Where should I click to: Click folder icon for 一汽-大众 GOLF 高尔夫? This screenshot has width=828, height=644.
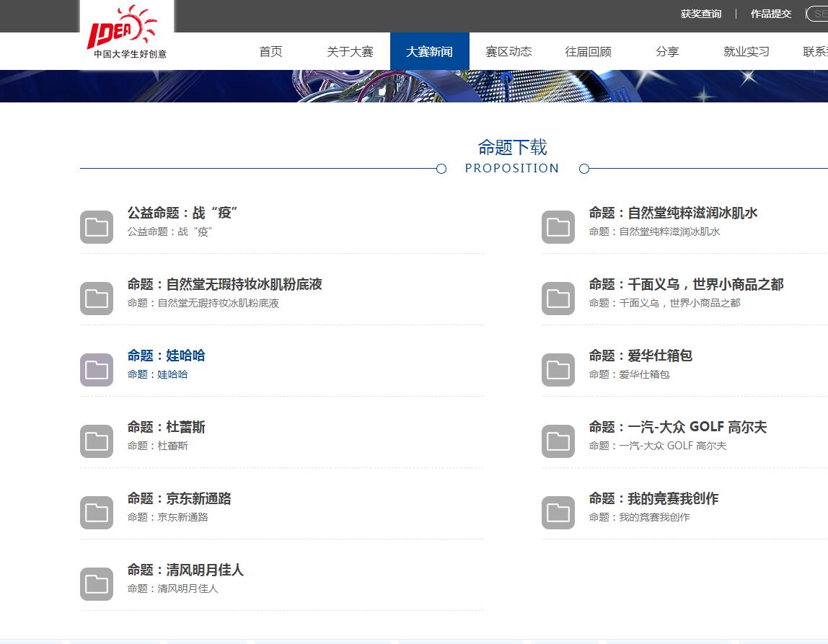(558, 441)
